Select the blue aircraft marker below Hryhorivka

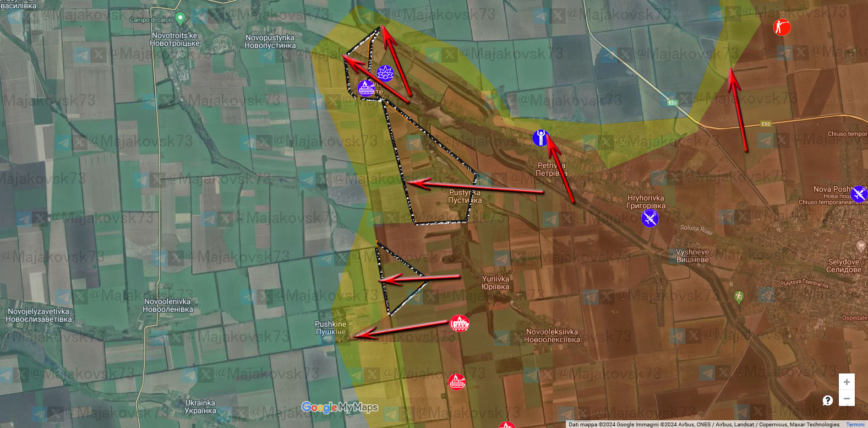point(649,219)
